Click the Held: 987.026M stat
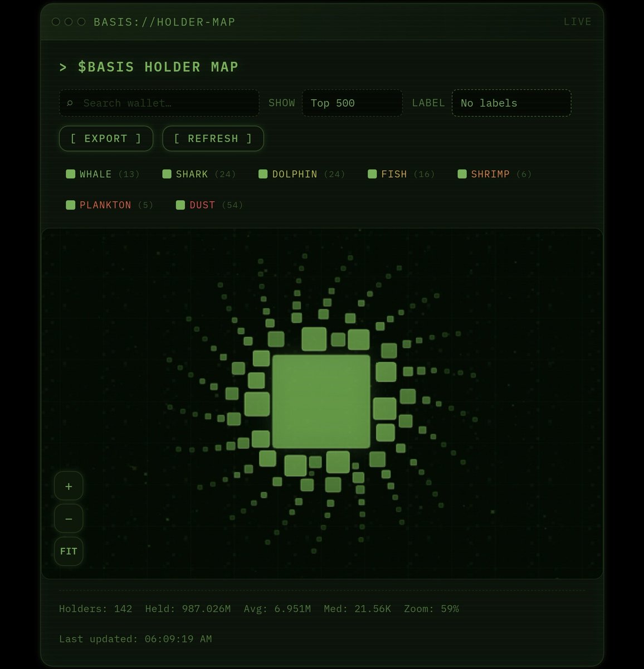The image size is (644, 669). [x=188, y=609]
